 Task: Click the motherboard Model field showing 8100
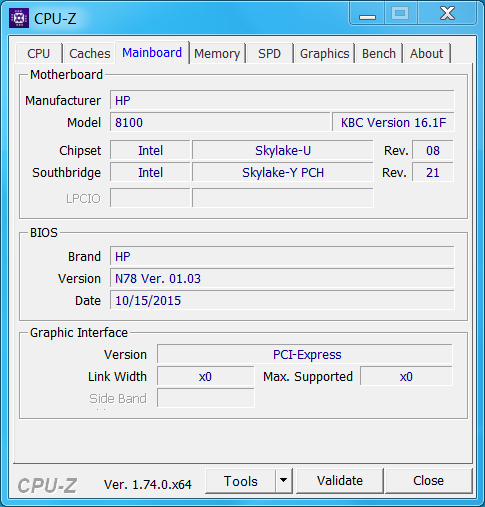click(x=220, y=122)
